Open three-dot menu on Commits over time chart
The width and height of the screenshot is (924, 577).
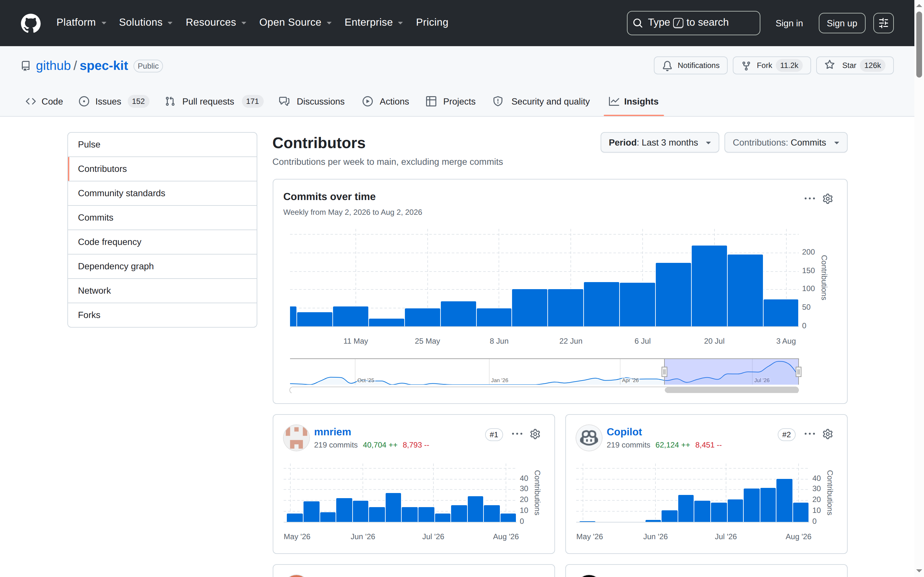click(x=809, y=198)
